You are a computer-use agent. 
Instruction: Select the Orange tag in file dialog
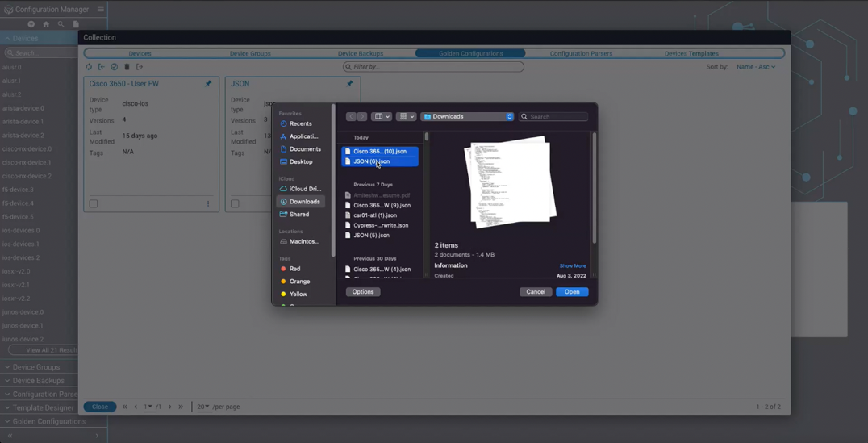(x=295, y=282)
